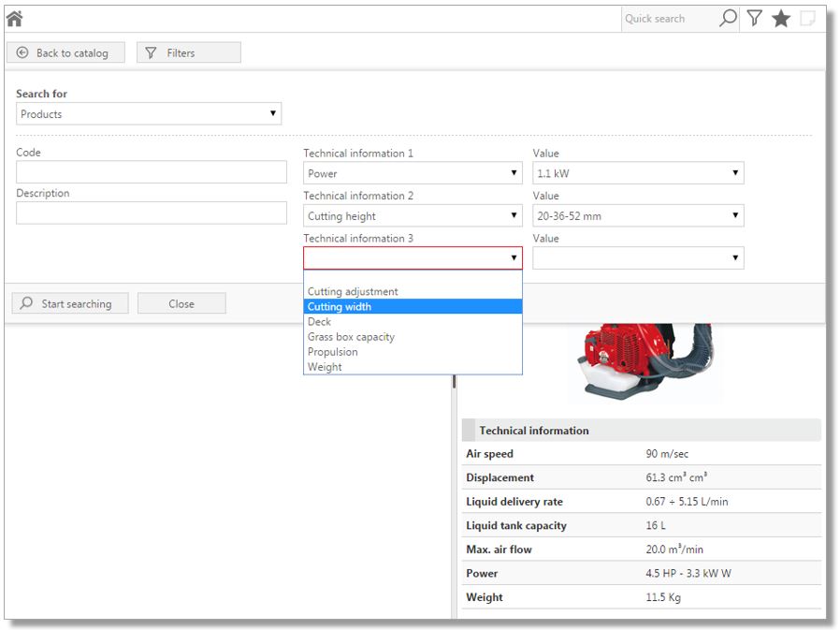840x630 pixels.
Task: Click the Code input field
Action: point(152,172)
